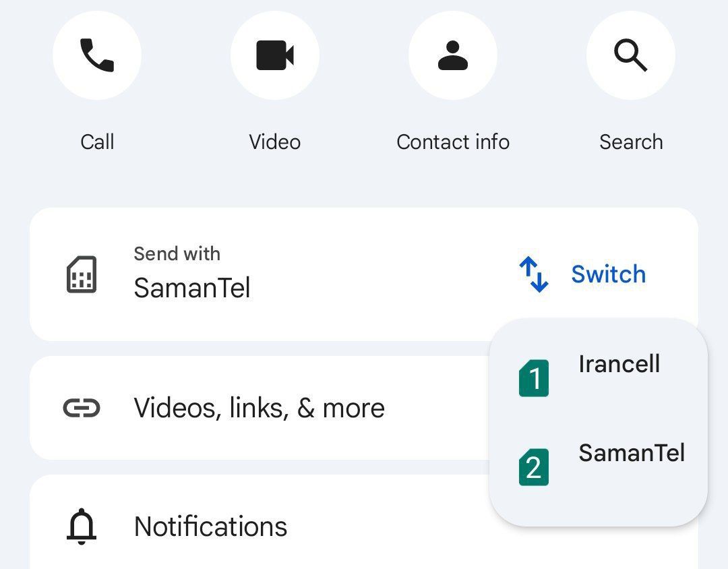Click the SIM card icon beside Send with
This screenshot has width=728, height=569.
[x=82, y=274]
